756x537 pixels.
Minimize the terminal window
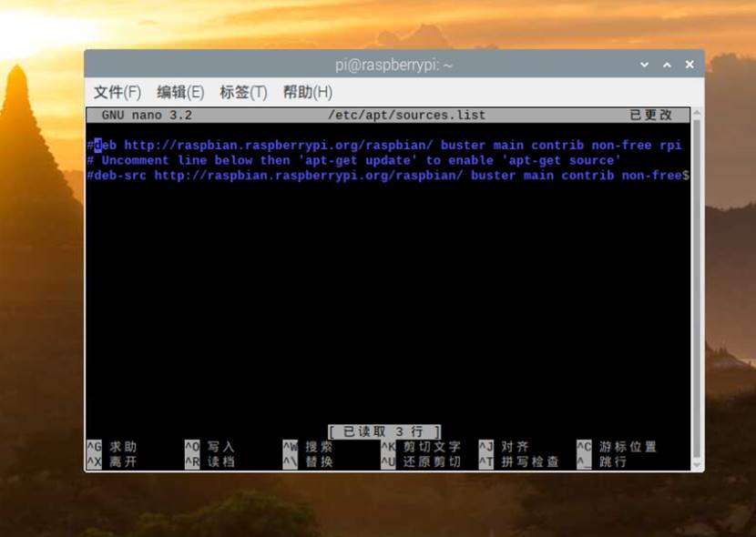pyautogui.click(x=644, y=65)
